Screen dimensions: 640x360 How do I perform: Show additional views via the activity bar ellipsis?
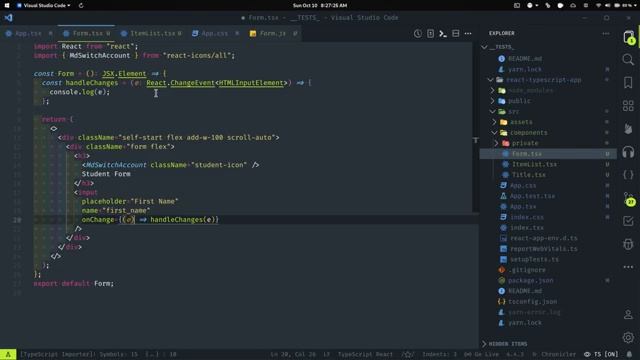click(628, 267)
